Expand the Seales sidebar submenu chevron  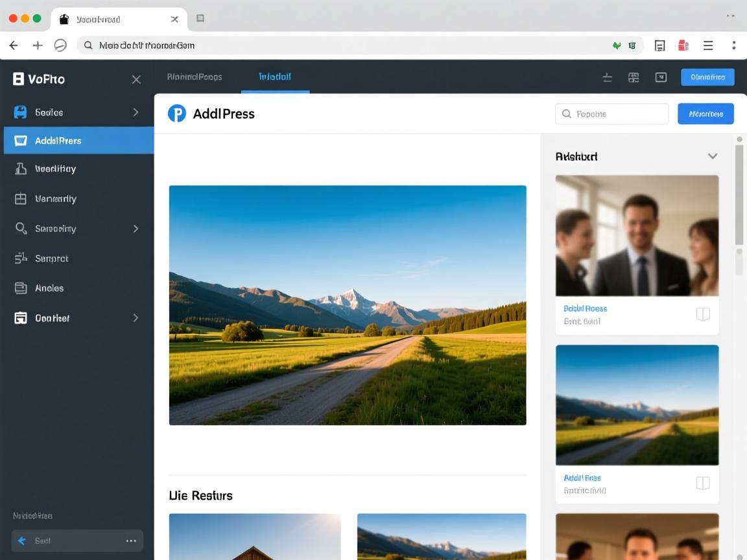[x=136, y=112]
